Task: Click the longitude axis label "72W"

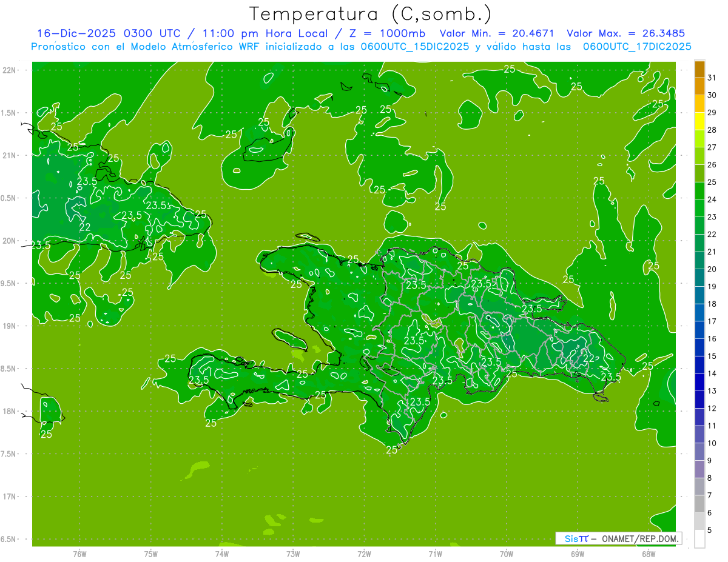Action: point(364,554)
